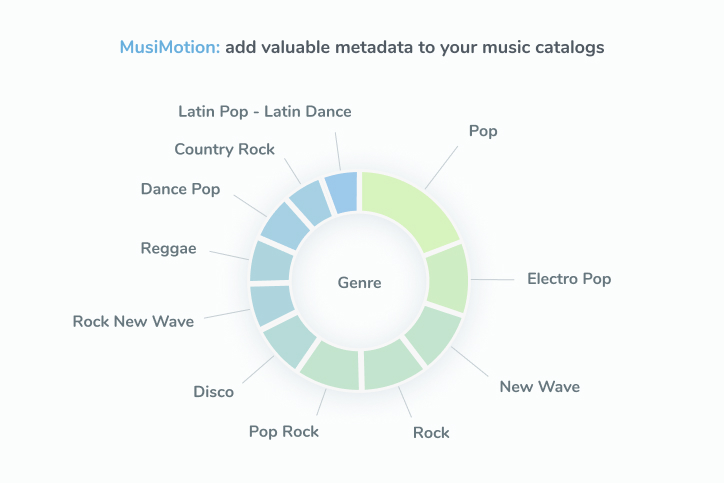Select the Electro Pop chart segment
Viewport: 724px width, 483px height.
(447, 278)
